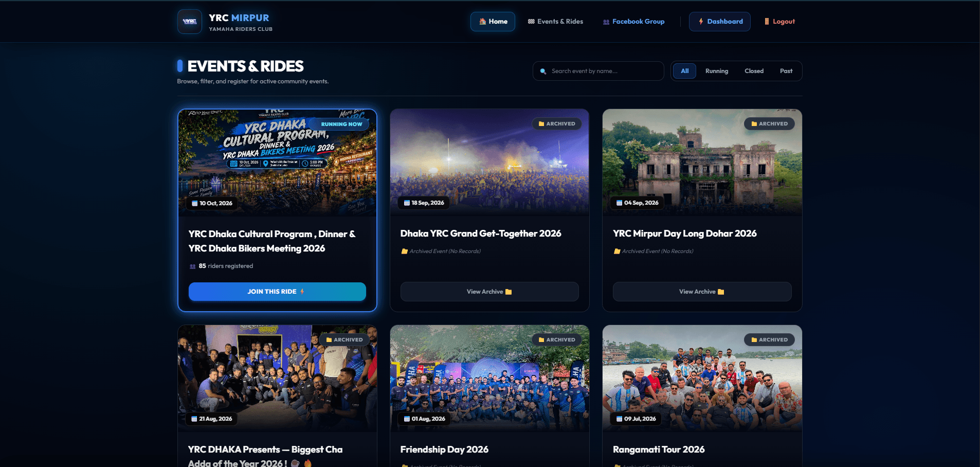Click the 10 Oct, 2026 date chip
This screenshot has height=467, width=980.
click(212, 204)
